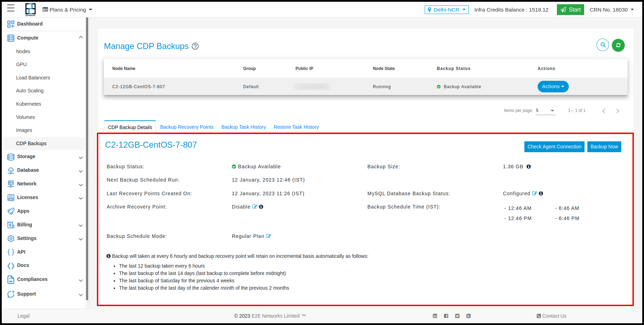The width and height of the screenshot is (644, 325).
Task: Click the Settings gear icon
Action: point(11,238)
